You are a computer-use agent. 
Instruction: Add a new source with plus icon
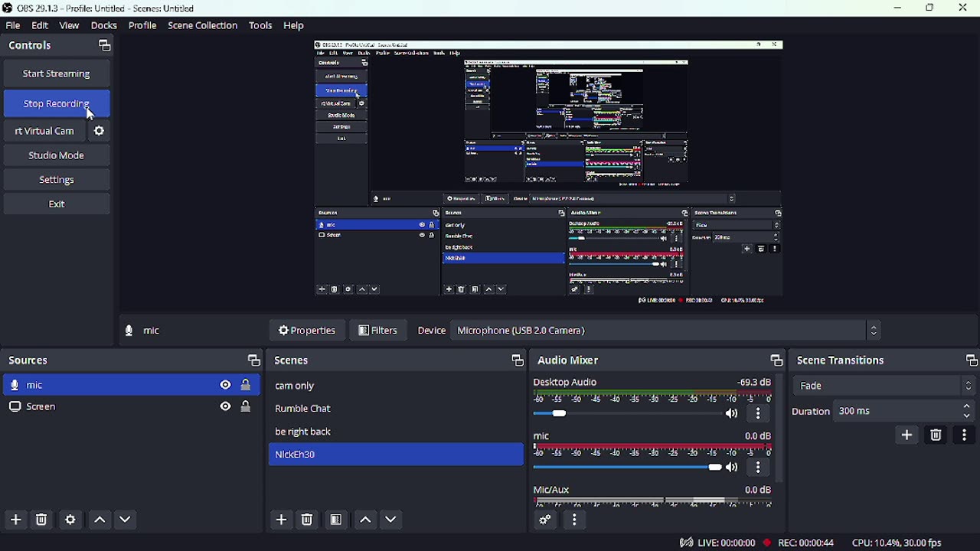coord(15,520)
